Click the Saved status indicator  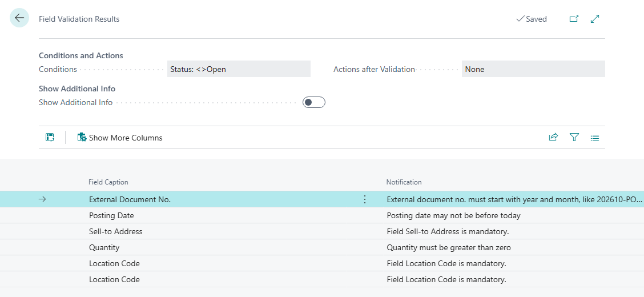pyautogui.click(x=532, y=19)
